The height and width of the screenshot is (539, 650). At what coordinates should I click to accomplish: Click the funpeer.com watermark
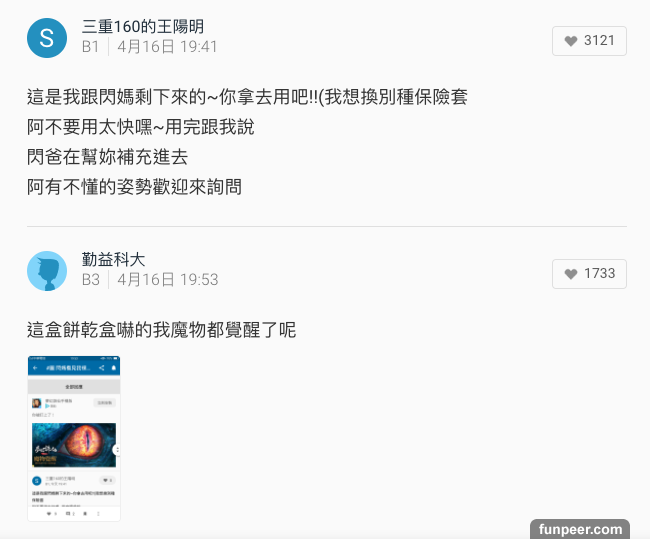pyautogui.click(x=580, y=529)
